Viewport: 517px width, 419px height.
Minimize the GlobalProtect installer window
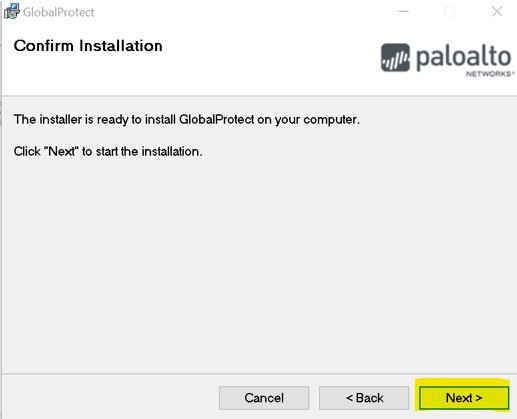tap(403, 12)
